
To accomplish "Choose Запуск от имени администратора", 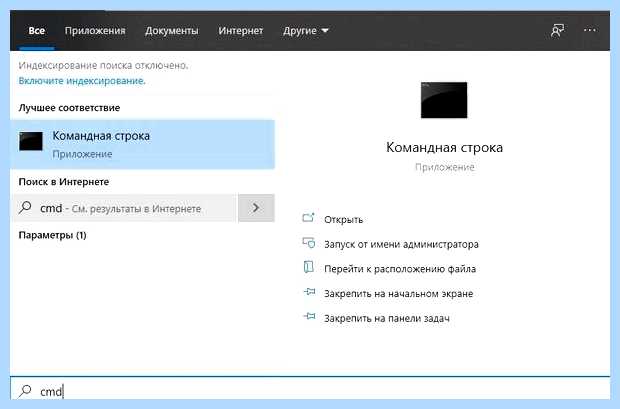I will click(401, 244).
